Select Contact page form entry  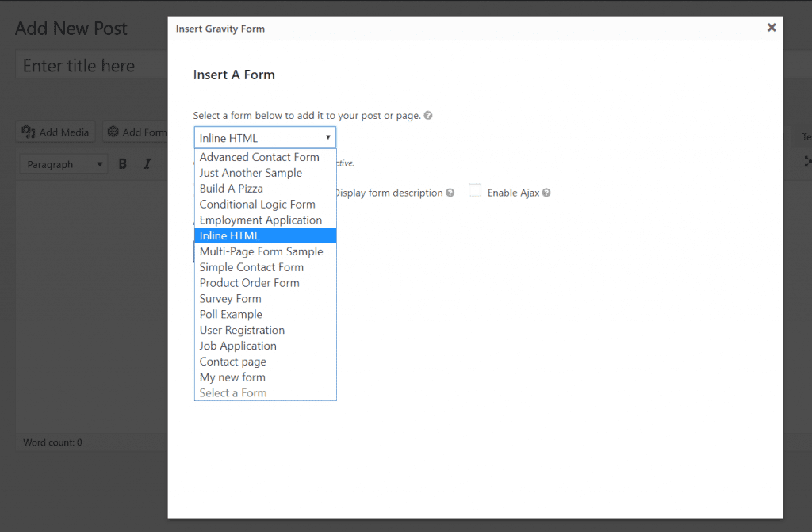[x=265, y=361]
